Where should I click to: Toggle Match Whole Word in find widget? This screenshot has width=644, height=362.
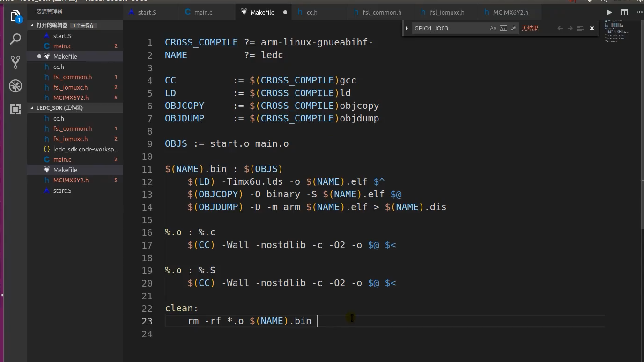503,29
